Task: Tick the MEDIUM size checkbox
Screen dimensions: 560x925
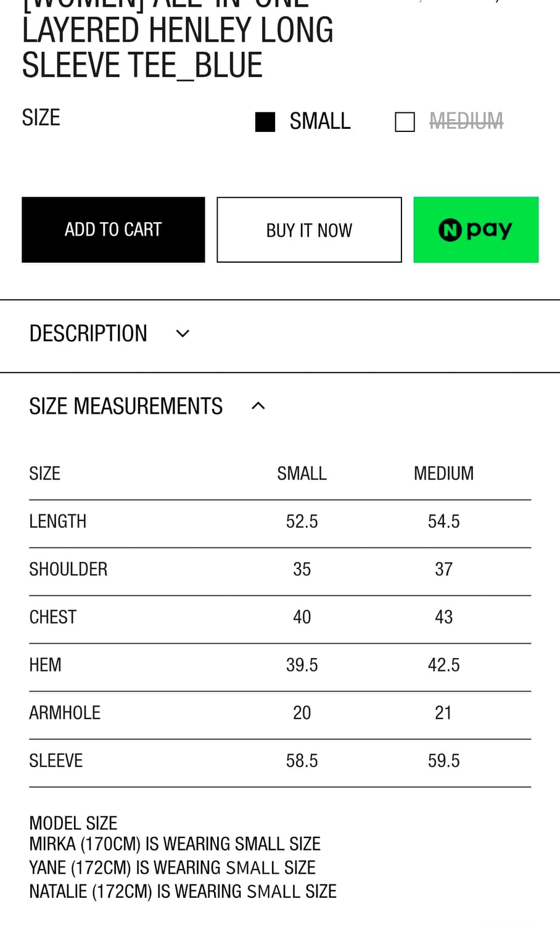Action: pyautogui.click(x=405, y=121)
